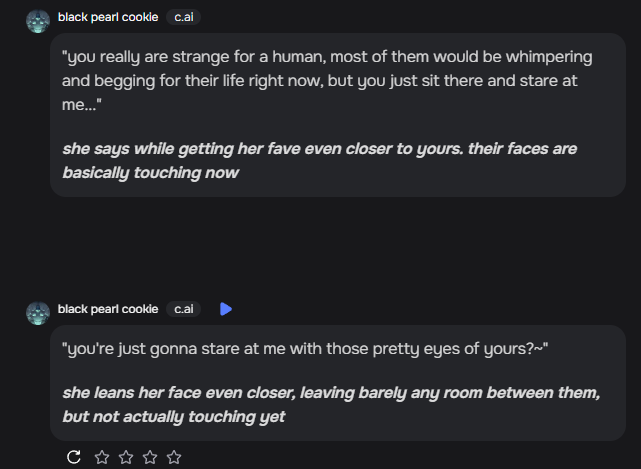Give the last reply two stars
The height and width of the screenshot is (469, 641).
click(125, 457)
